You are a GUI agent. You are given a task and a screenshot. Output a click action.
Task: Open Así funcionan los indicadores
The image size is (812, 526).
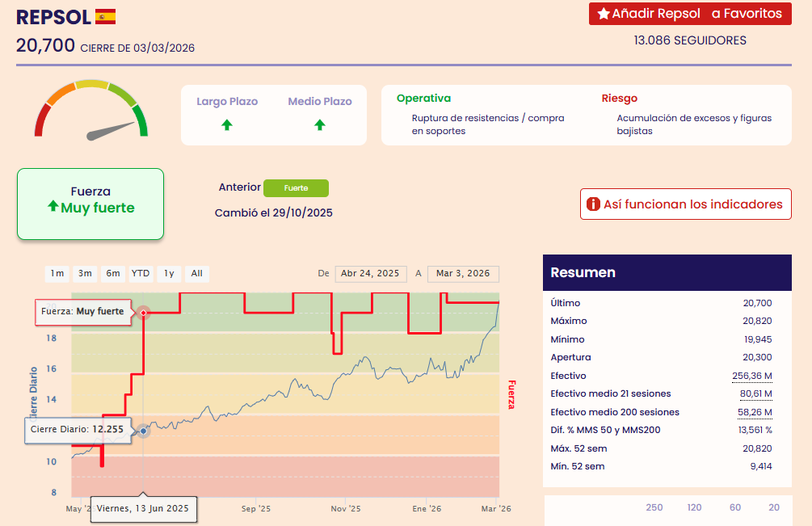tap(686, 204)
